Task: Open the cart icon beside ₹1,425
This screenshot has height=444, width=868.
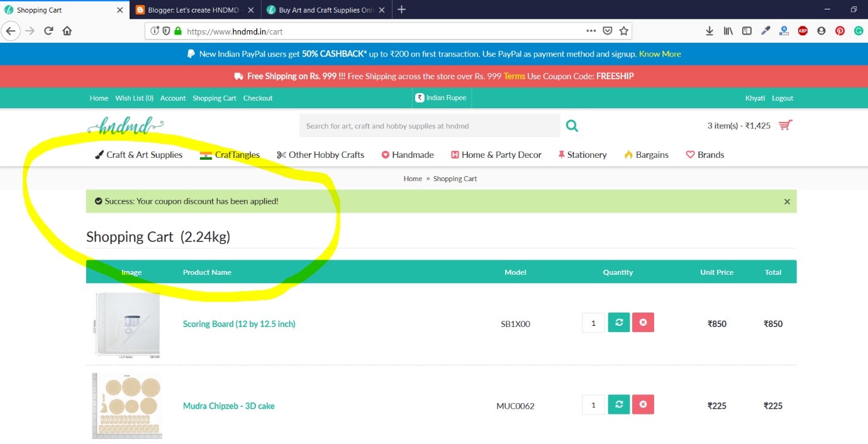Action: [x=784, y=125]
